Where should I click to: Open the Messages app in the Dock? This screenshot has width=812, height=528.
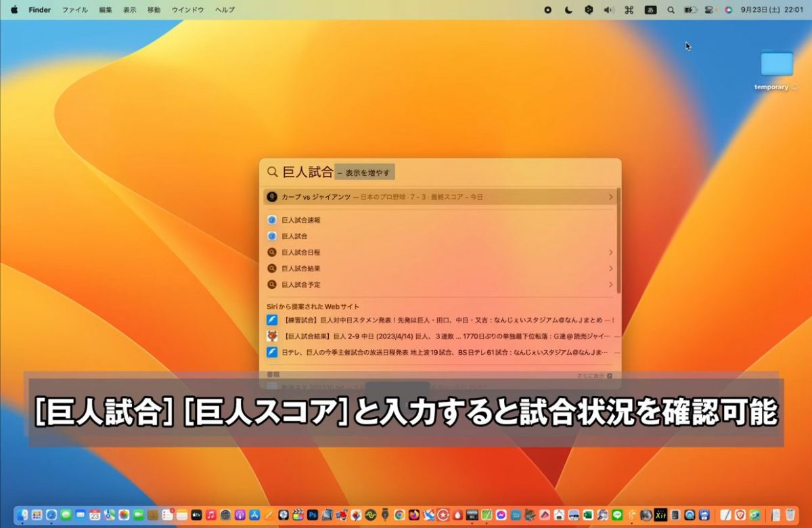[66, 515]
